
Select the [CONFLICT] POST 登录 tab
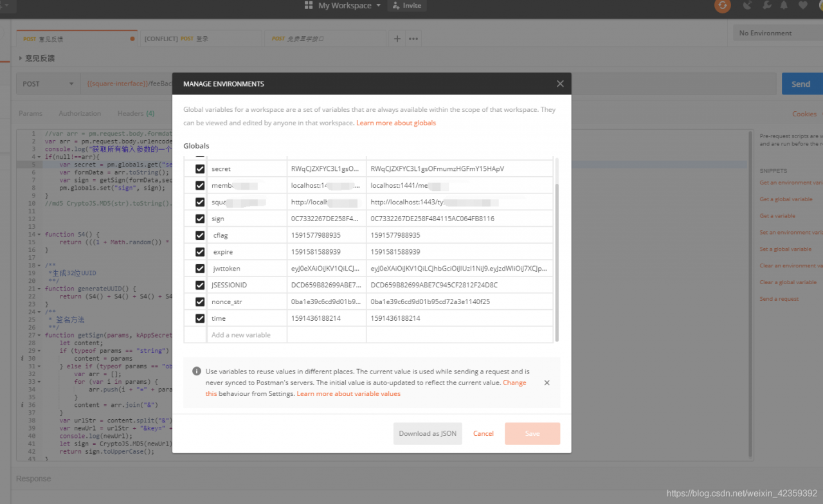(x=201, y=39)
